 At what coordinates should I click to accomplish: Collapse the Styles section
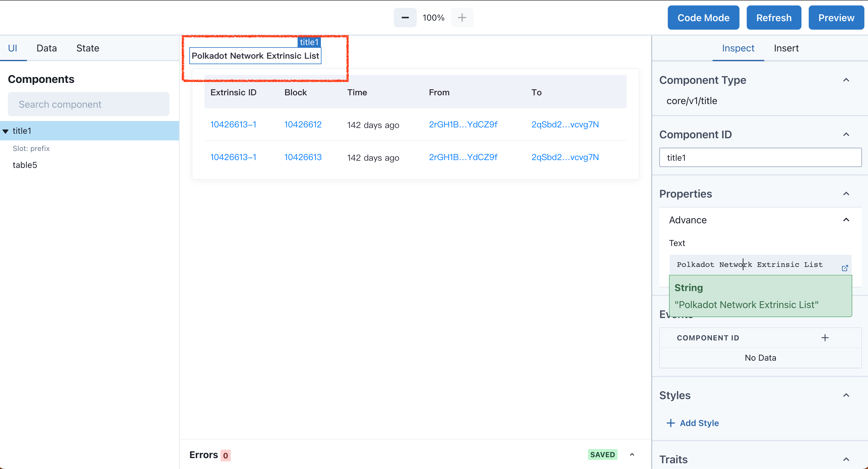846,395
